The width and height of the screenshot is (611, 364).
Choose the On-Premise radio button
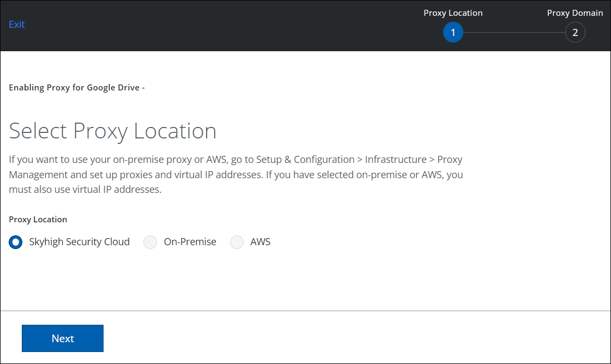[x=150, y=242]
